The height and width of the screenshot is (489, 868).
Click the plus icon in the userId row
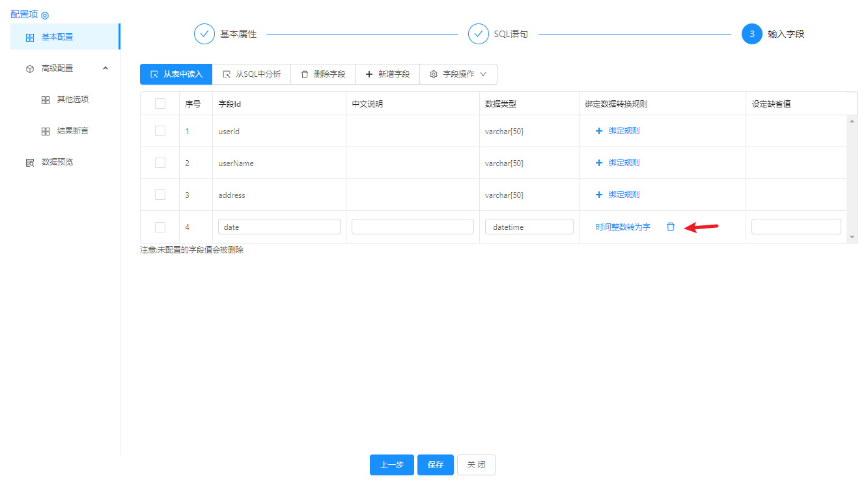pos(599,131)
